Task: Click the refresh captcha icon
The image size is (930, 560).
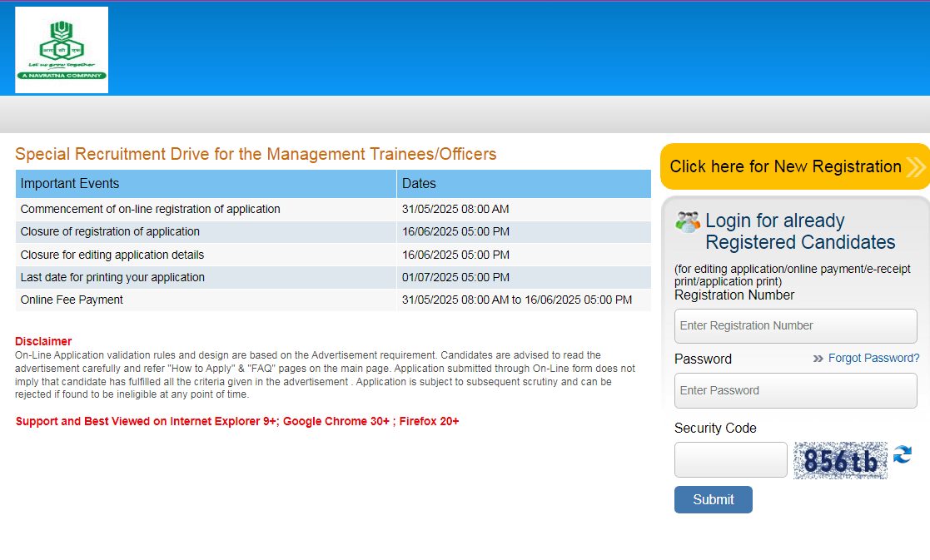Action: (x=903, y=454)
